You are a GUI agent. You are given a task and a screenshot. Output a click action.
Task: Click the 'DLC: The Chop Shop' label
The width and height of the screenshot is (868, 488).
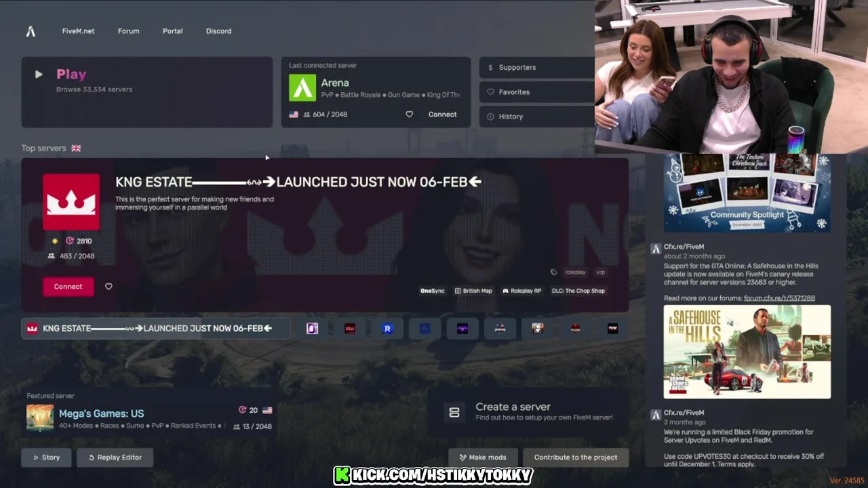tap(578, 291)
